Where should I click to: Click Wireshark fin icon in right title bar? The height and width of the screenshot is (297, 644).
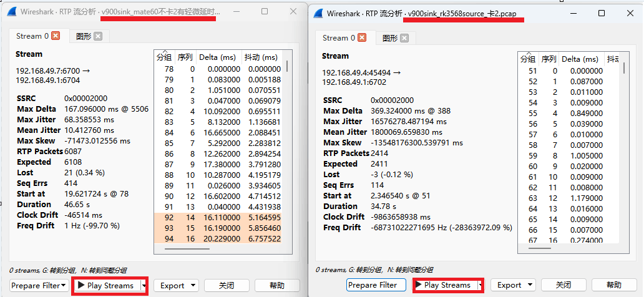pos(319,14)
